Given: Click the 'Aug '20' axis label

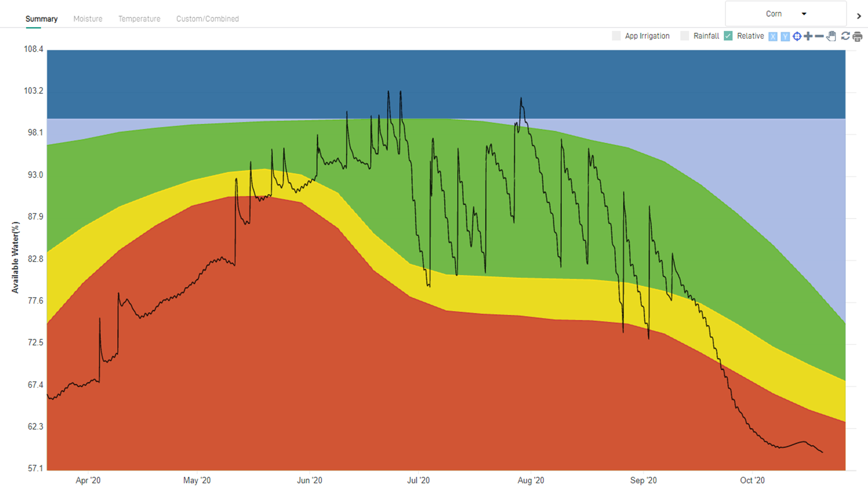Looking at the screenshot, I should (531, 480).
